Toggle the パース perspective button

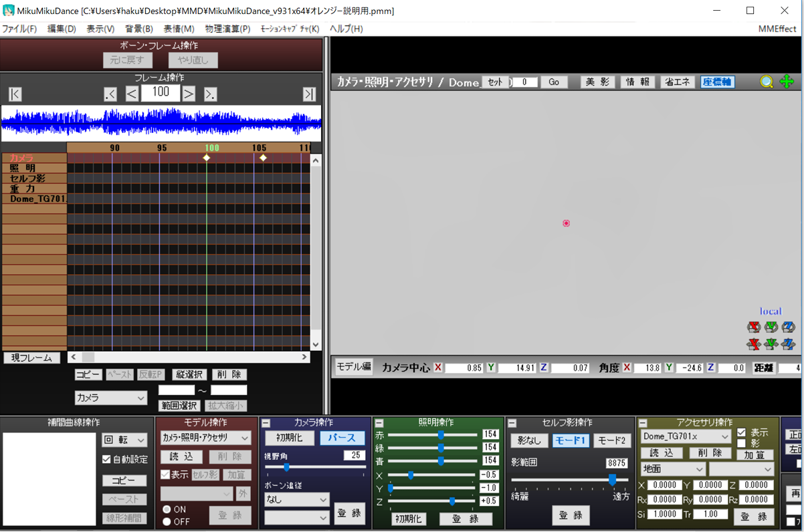tap(342, 438)
